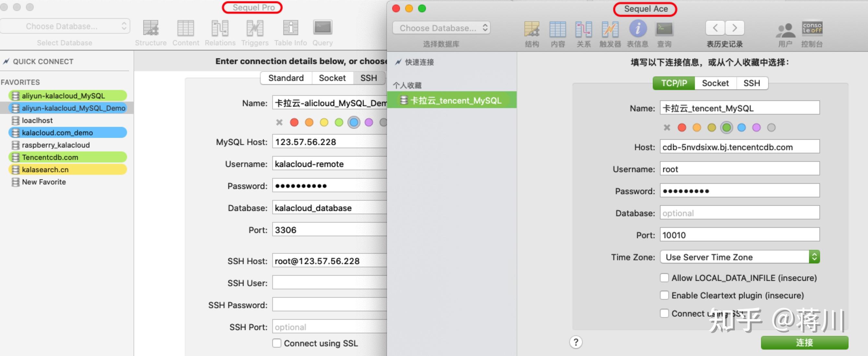Click the help question mark button

pos(576,342)
